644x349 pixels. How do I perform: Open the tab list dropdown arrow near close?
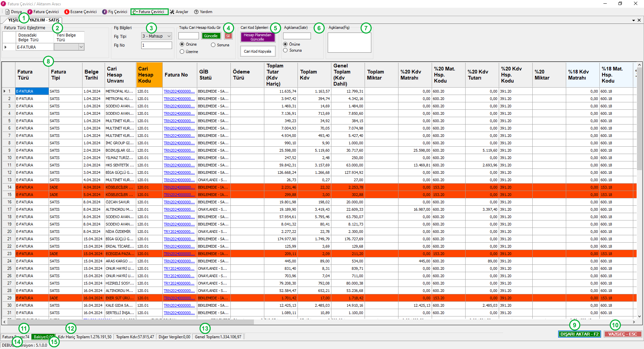(x=634, y=20)
